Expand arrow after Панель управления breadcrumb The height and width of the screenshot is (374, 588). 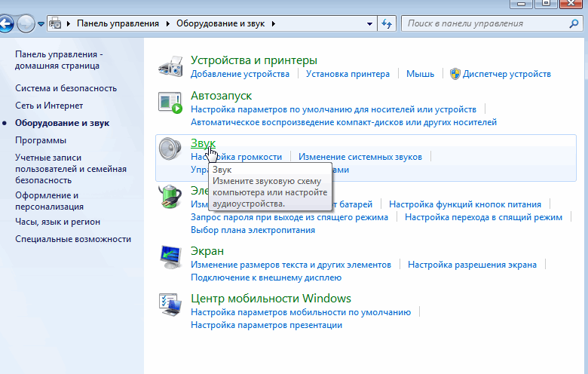(167, 23)
